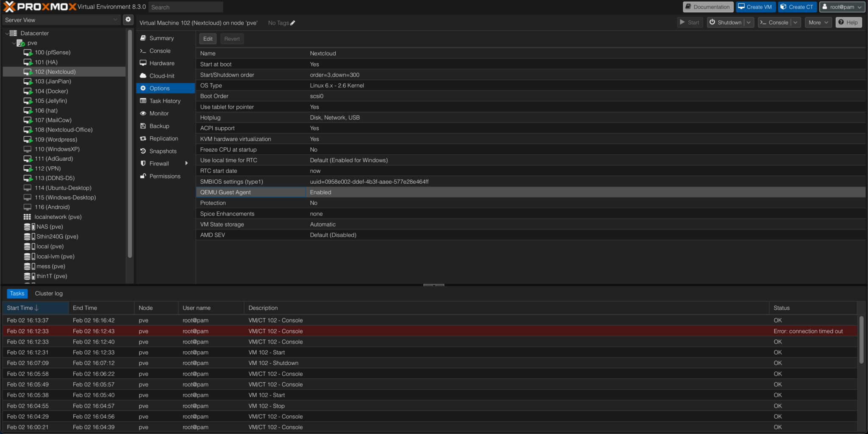Click the Search input field
This screenshot has width=868, height=434.
(x=186, y=7)
